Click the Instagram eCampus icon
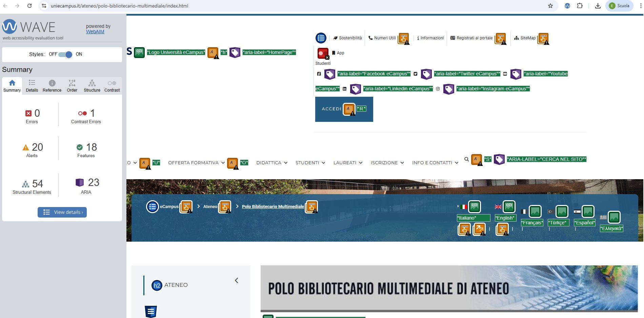The height and width of the screenshot is (318, 644). pos(438,89)
